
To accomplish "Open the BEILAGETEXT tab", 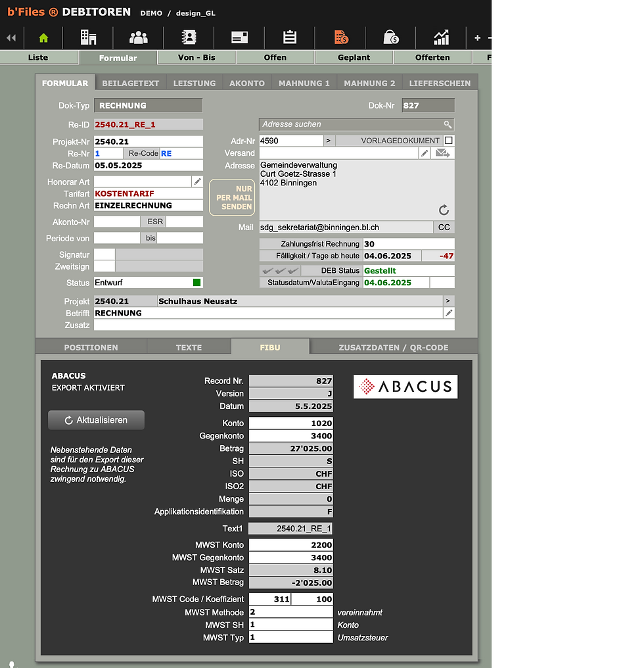I will [x=130, y=83].
